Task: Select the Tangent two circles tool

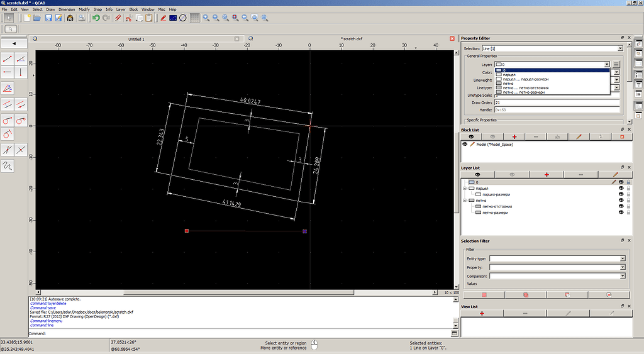Action: (x=21, y=120)
